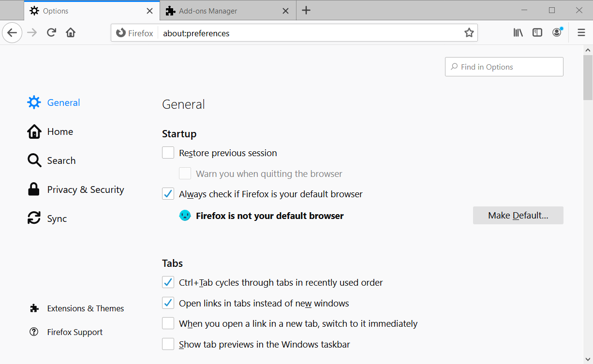Image resolution: width=593 pixels, height=364 pixels.
Task: Click the vertical scrollbar down arrow
Action: [588, 360]
